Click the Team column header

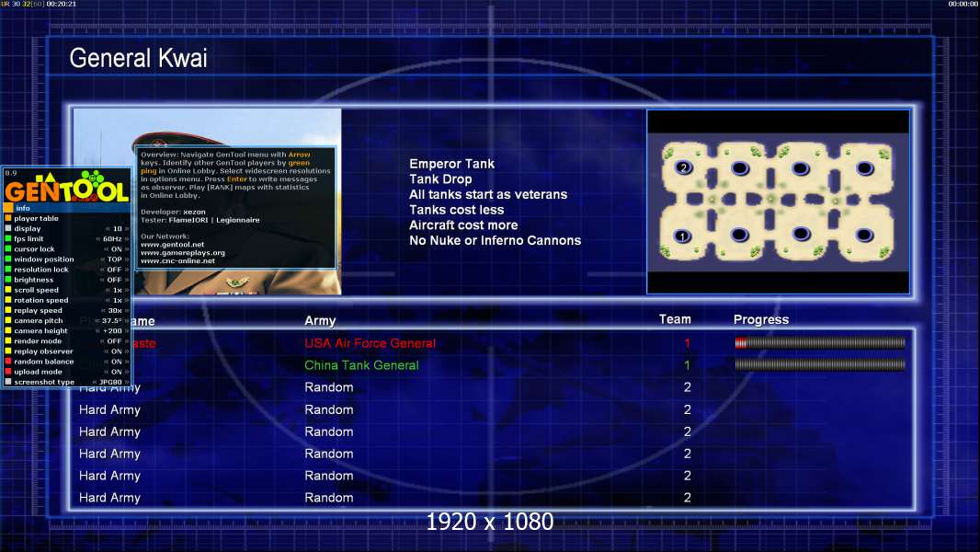[x=675, y=319]
